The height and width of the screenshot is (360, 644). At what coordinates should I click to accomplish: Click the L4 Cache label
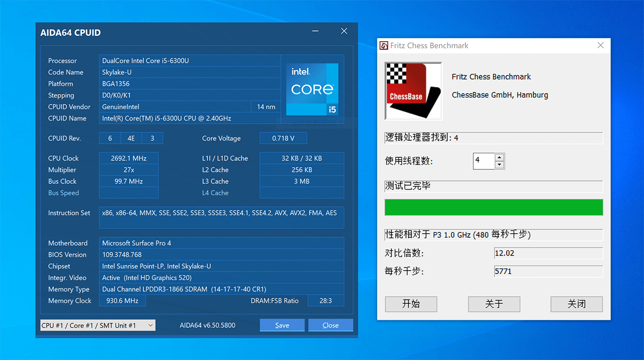(x=215, y=193)
